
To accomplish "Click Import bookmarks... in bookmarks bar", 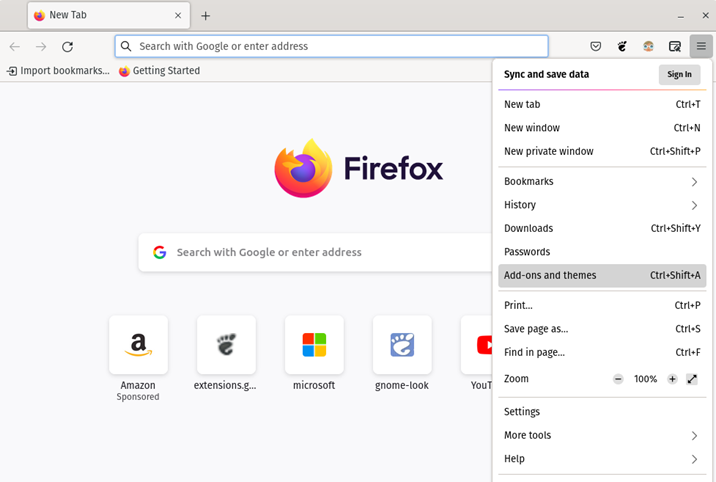I will (58, 71).
